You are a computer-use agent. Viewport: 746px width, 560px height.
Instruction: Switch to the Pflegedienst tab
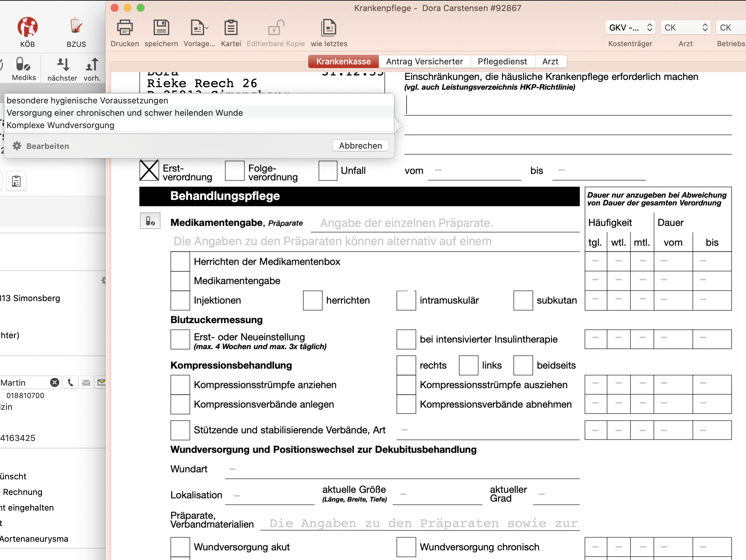pyautogui.click(x=502, y=61)
